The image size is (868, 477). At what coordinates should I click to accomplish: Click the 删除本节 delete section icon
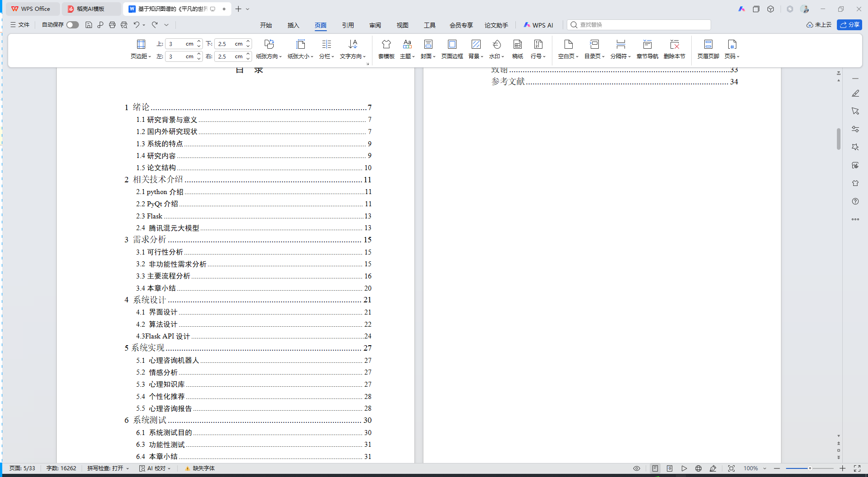click(x=675, y=44)
